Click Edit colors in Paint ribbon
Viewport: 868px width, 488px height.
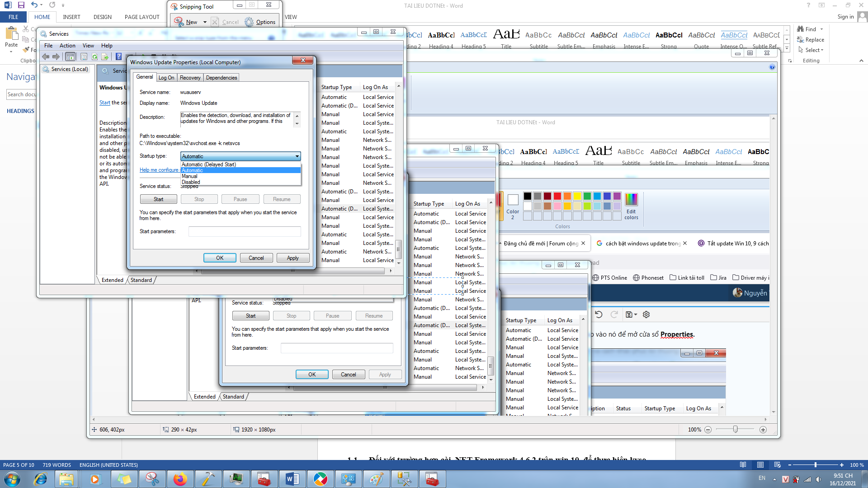pos(631,206)
